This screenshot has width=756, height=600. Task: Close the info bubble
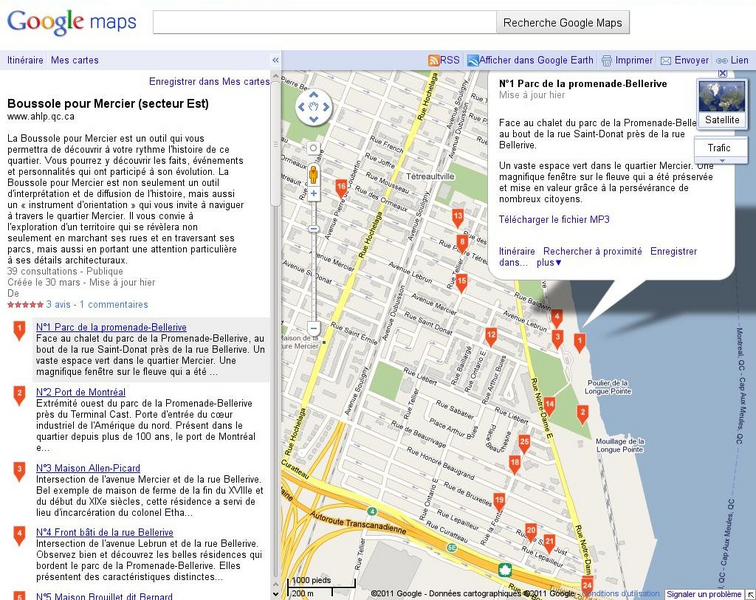(722, 73)
